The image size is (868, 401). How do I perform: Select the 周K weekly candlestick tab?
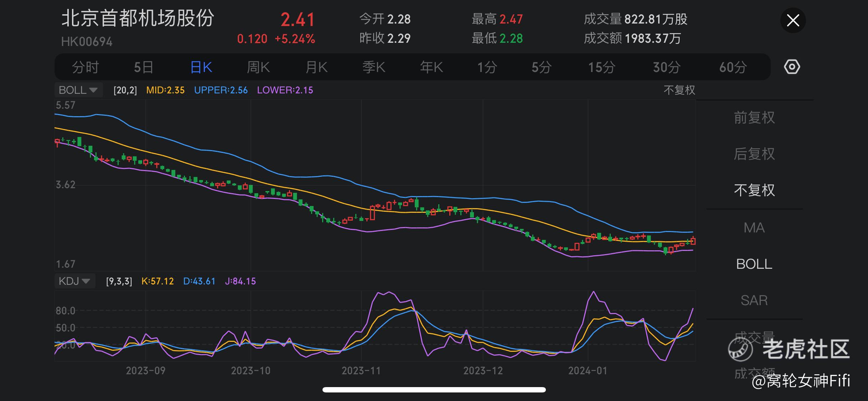tap(258, 67)
